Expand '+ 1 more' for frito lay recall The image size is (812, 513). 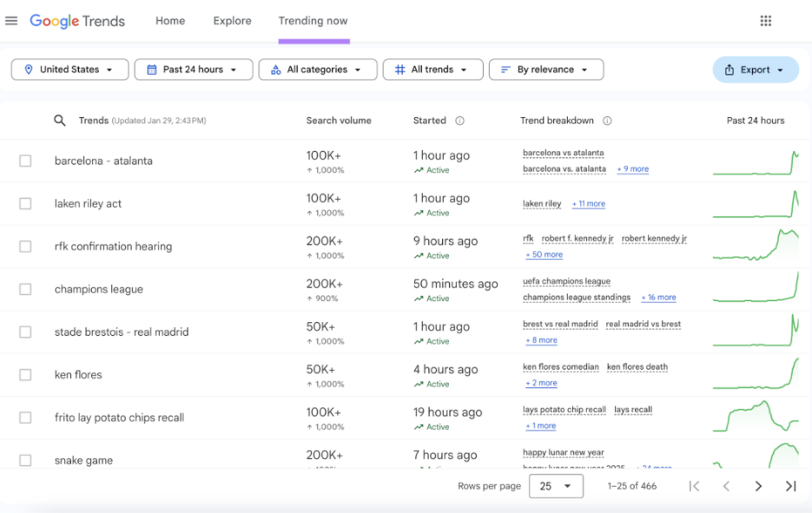coord(541,425)
